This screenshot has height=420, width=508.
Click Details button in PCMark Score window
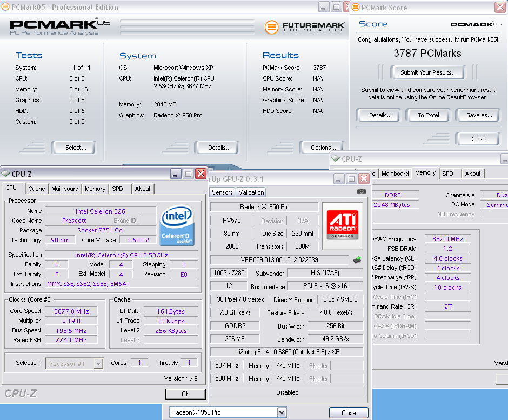tap(380, 115)
